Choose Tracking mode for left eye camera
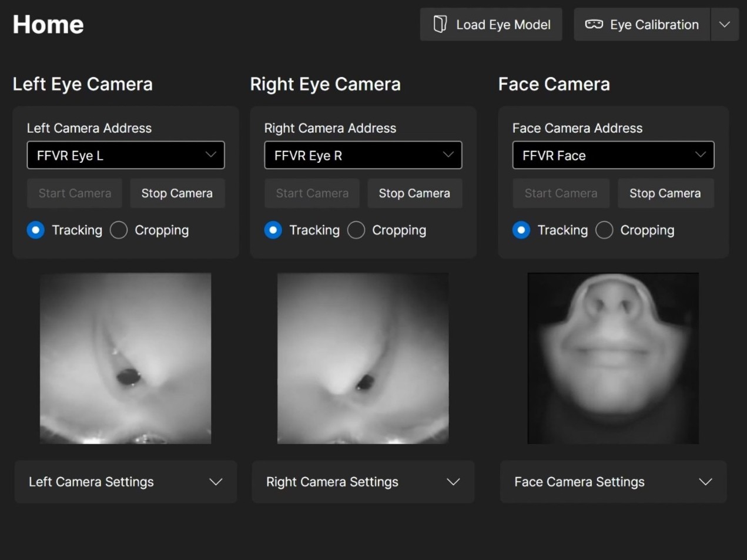 click(36, 230)
